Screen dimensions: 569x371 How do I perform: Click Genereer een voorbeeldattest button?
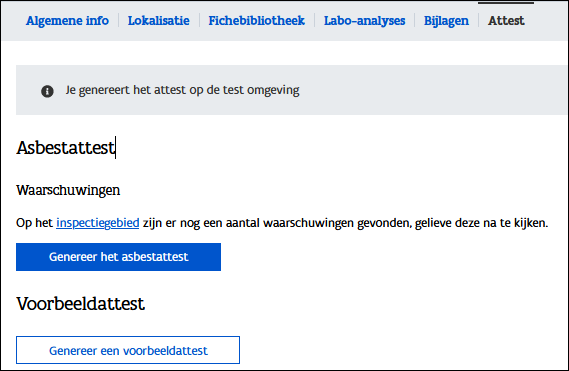coord(128,350)
